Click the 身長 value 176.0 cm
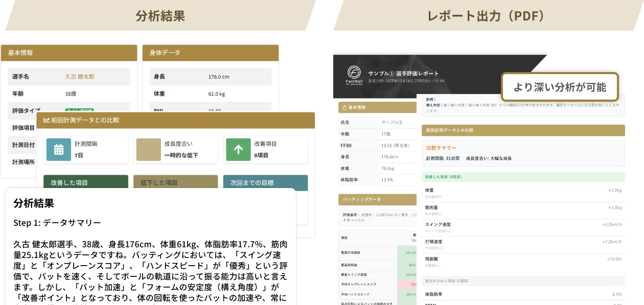The width and height of the screenshot is (644, 305). [x=219, y=77]
